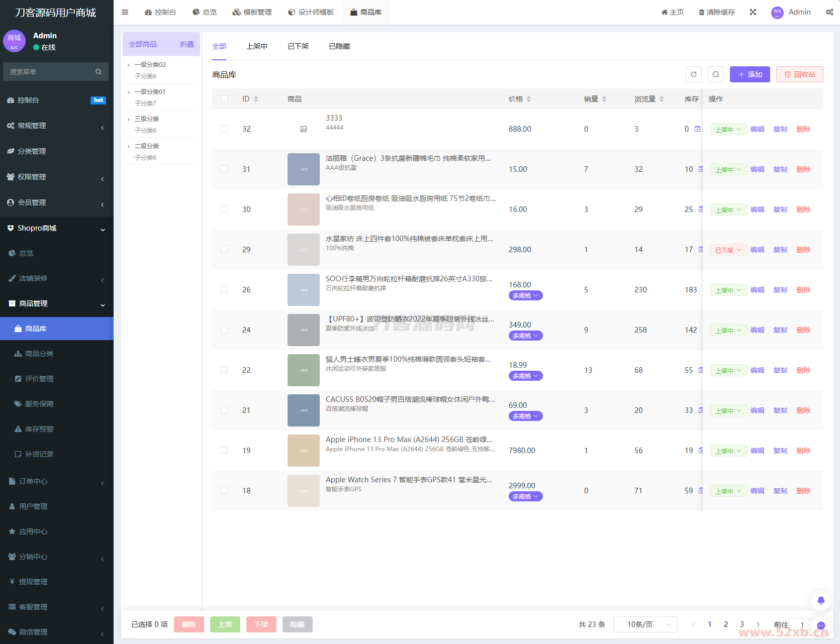The image size is (840, 644).
Task: Click search icon in sidebar menu search
Action: (99, 72)
